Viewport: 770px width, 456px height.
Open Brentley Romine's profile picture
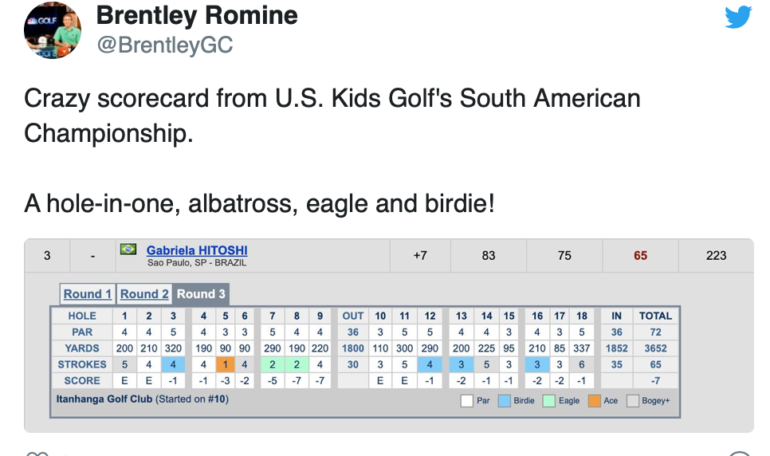(x=53, y=30)
